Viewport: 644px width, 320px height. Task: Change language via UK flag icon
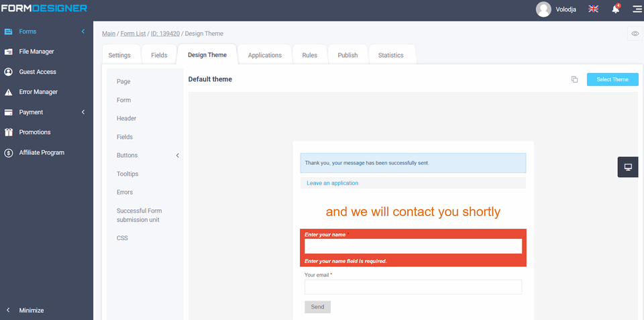(x=593, y=9)
